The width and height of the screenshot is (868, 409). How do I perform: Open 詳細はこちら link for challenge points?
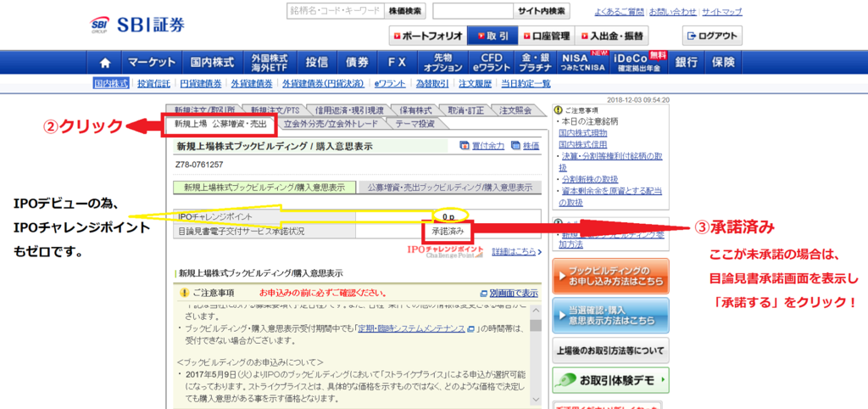(x=516, y=252)
